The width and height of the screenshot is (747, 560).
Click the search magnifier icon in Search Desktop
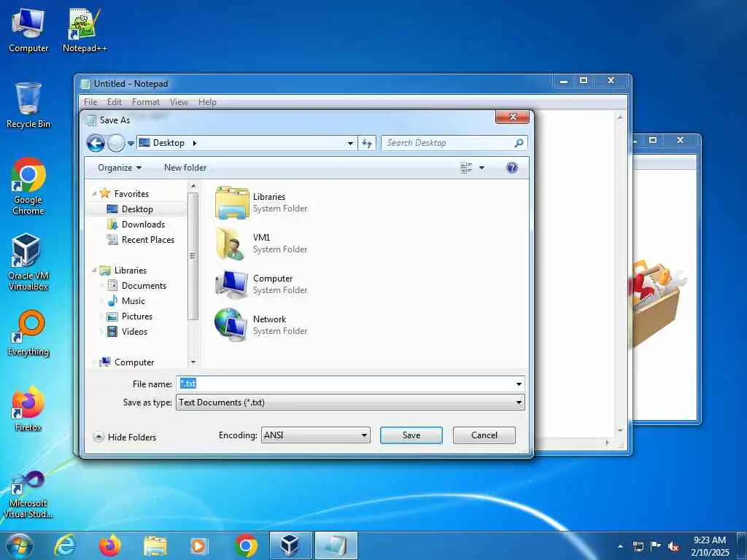click(x=519, y=143)
